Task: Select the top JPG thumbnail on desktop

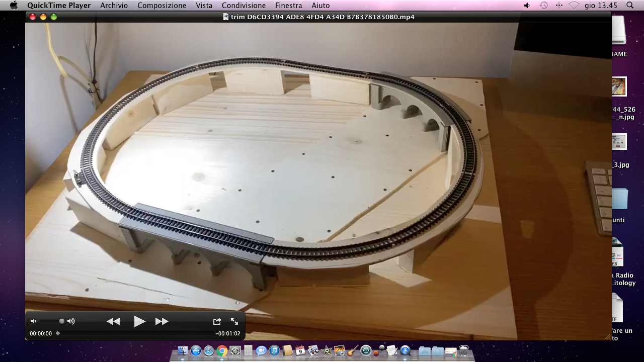Action: (x=619, y=86)
